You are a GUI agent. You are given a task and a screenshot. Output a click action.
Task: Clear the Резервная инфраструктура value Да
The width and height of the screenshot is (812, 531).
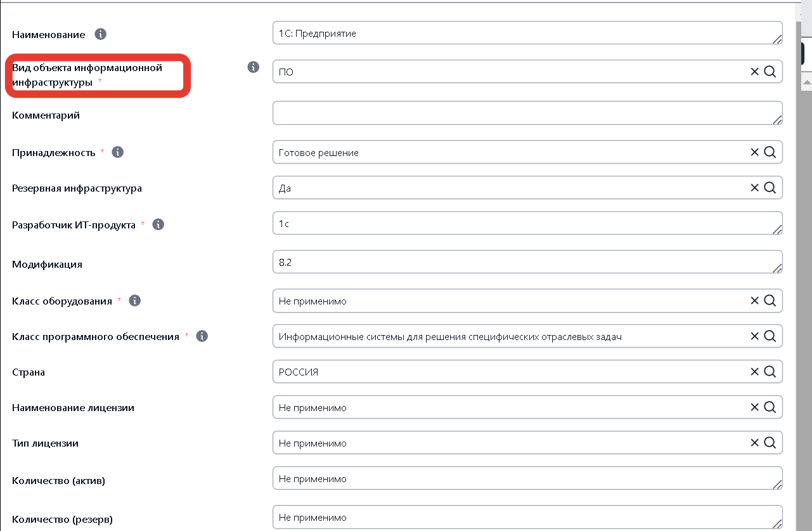[x=754, y=188]
